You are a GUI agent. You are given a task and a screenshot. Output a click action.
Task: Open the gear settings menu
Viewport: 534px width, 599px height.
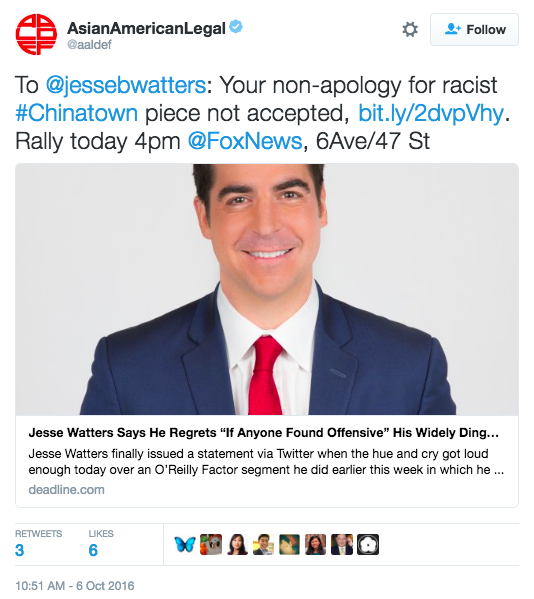click(x=410, y=29)
